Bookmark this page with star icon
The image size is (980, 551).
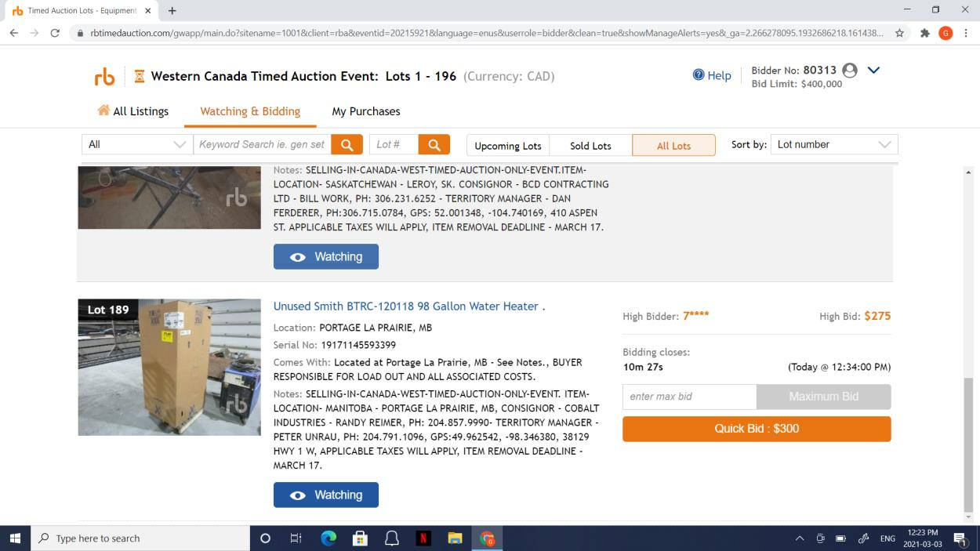(x=900, y=33)
